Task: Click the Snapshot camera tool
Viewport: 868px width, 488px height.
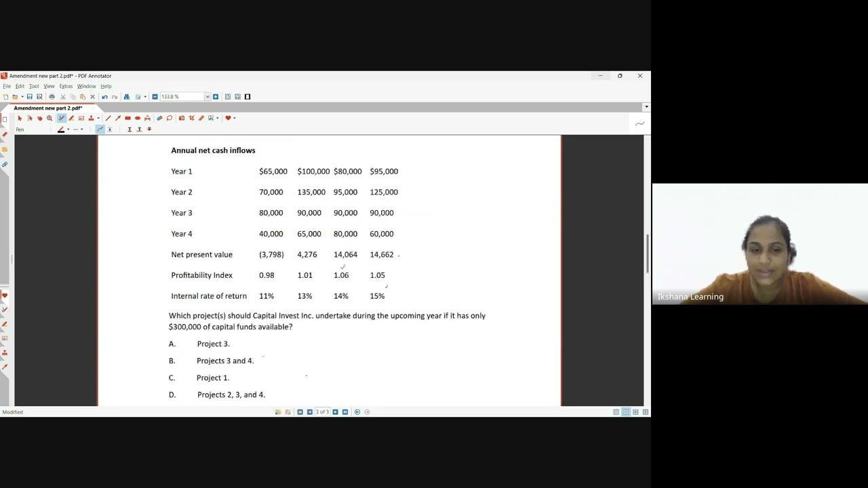Action: [182, 118]
